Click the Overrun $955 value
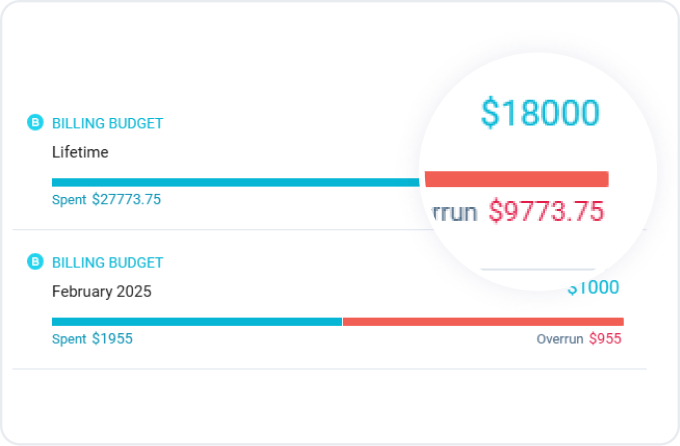The height and width of the screenshot is (446, 680). (x=605, y=339)
